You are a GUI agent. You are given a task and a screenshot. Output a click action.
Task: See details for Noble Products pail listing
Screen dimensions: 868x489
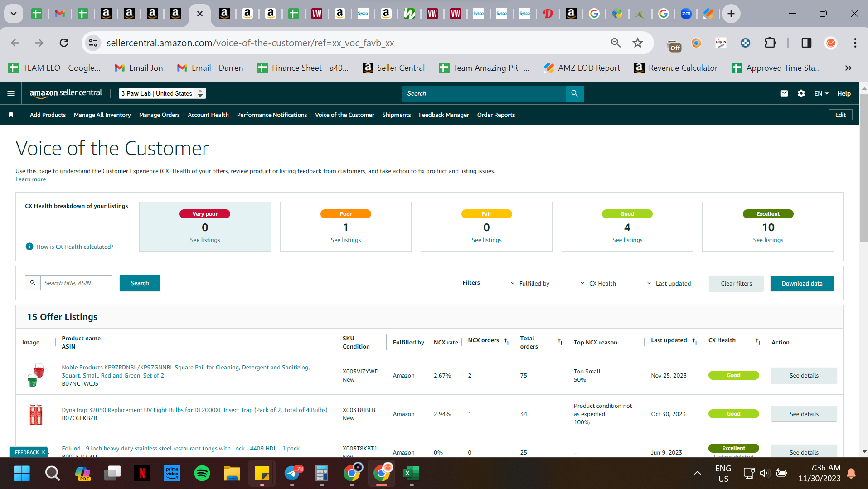coord(804,375)
